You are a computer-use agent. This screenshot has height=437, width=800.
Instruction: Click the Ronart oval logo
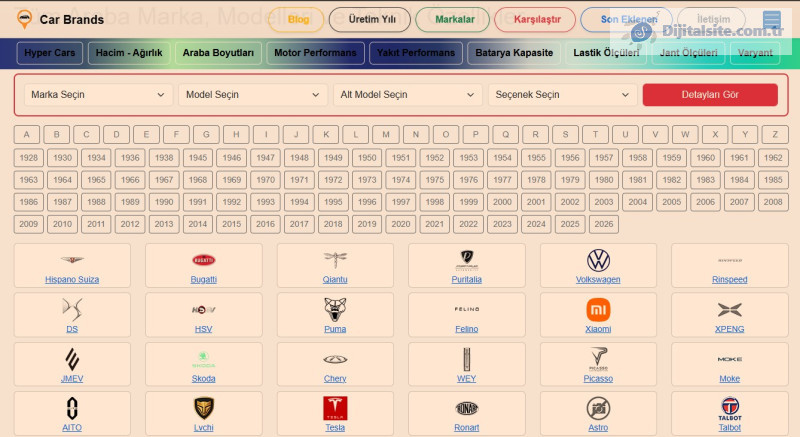pos(466,408)
